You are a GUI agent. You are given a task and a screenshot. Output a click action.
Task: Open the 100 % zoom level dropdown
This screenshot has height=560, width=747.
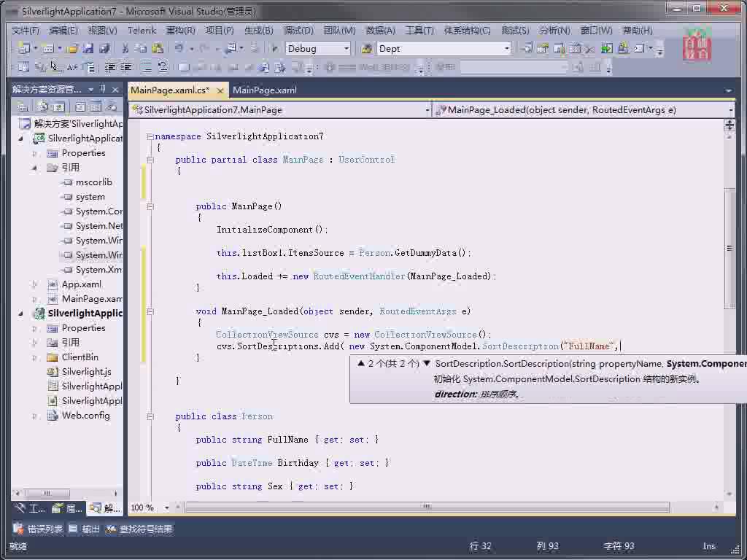167,507
